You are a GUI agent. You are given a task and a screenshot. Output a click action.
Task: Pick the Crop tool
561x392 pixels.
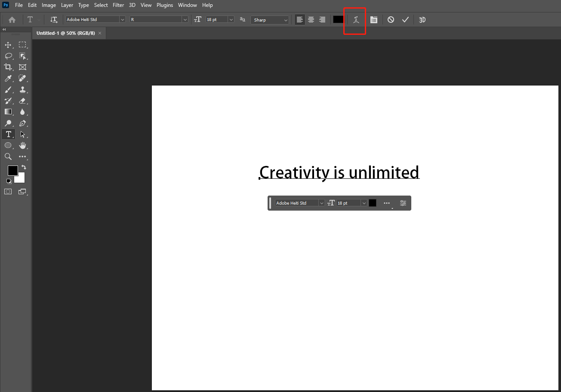[8, 67]
